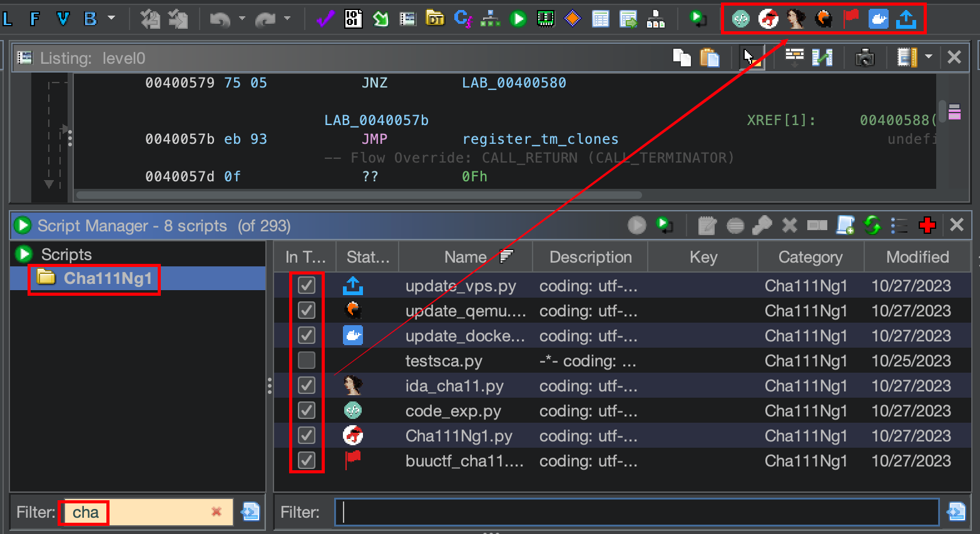Open the Decompiler C icon
The image size is (980, 534).
pyautogui.click(x=462, y=19)
